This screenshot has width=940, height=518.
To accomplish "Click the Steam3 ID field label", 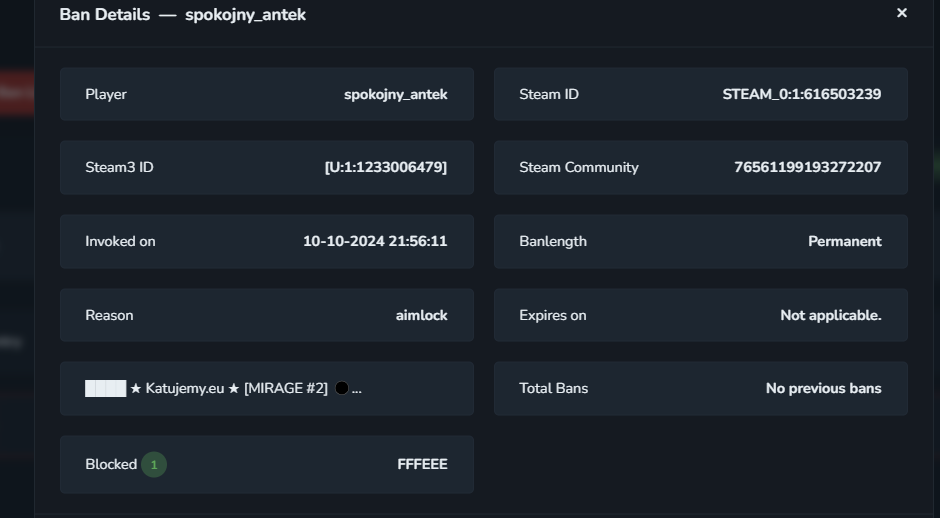I will click(119, 167).
